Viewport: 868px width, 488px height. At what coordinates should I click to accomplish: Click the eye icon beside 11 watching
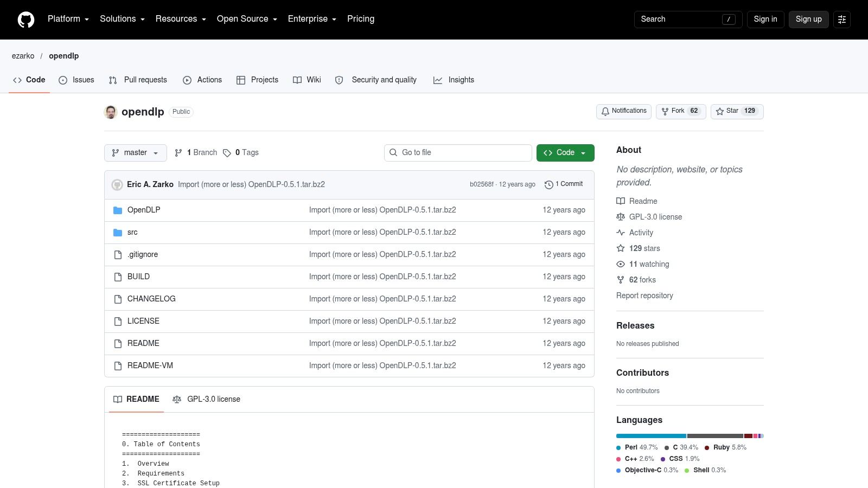pyautogui.click(x=621, y=264)
